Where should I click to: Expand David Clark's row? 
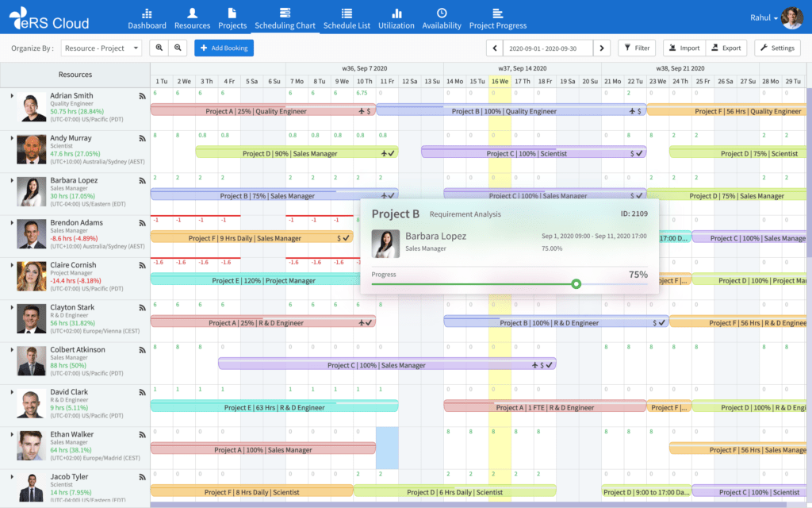pos(11,392)
